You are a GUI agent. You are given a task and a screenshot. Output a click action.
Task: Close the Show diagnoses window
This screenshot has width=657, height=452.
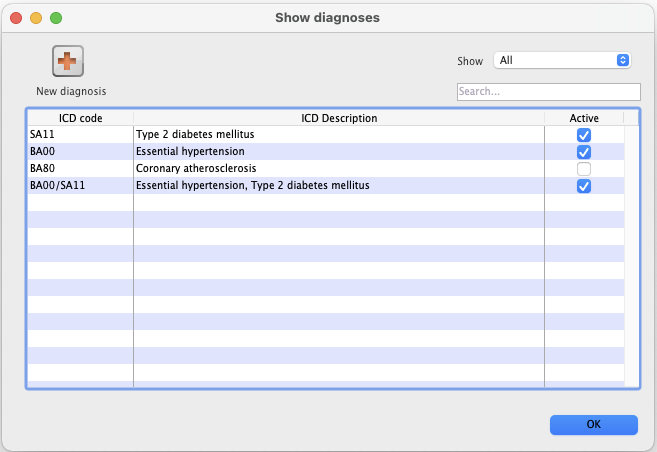[16, 18]
